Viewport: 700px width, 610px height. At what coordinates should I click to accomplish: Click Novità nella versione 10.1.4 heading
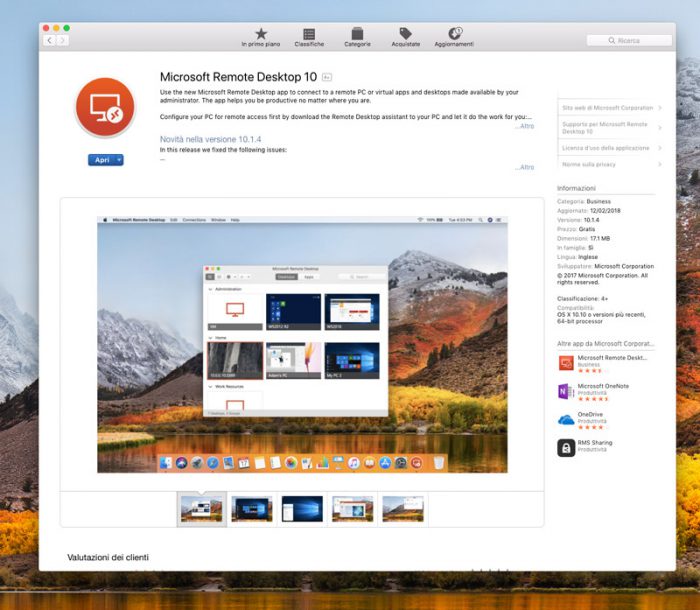(210, 139)
